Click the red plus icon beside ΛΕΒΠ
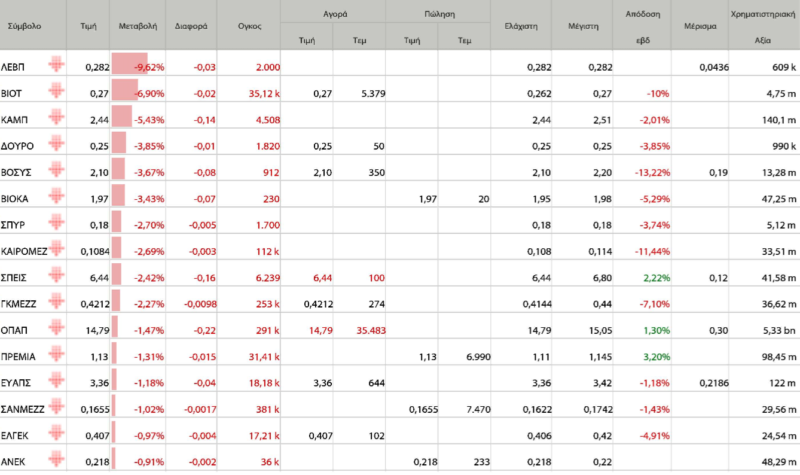Screen dimensions: 800x475 tap(55, 66)
